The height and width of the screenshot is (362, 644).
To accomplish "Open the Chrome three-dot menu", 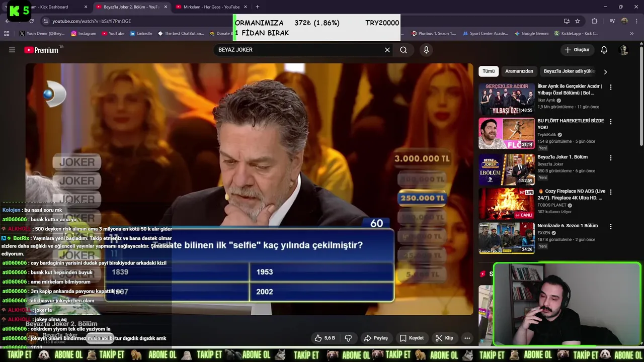I will (x=636, y=21).
